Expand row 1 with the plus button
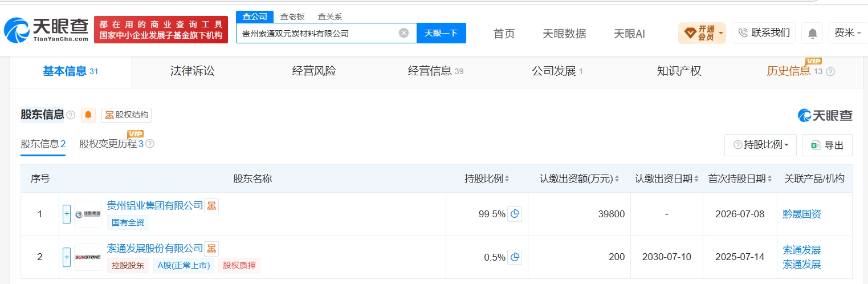Viewport: 868px width, 284px height. pos(67,214)
